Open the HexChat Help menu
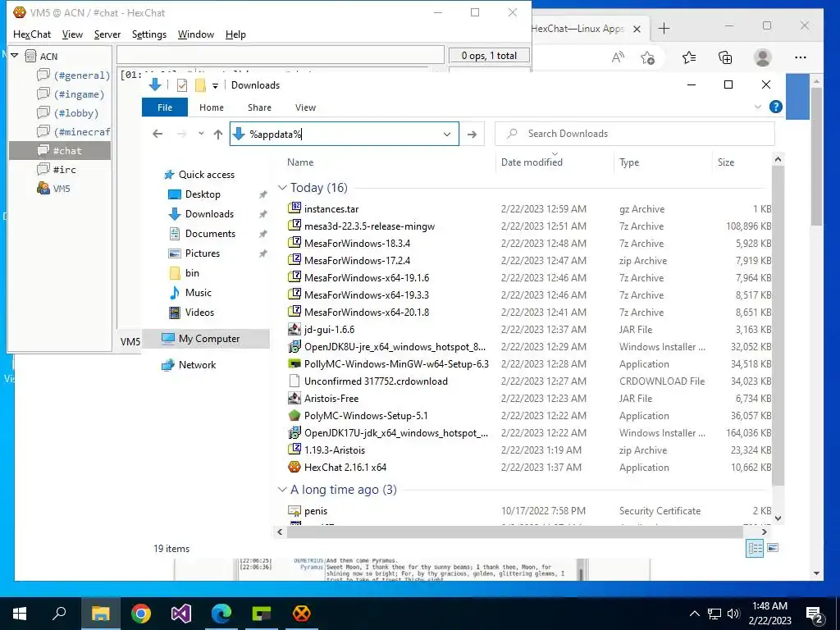 point(235,34)
